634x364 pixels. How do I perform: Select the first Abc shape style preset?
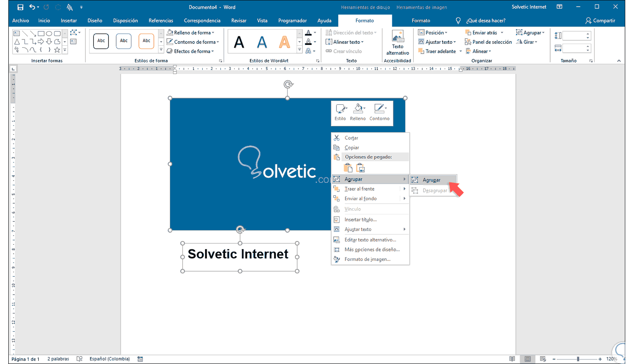tap(101, 41)
